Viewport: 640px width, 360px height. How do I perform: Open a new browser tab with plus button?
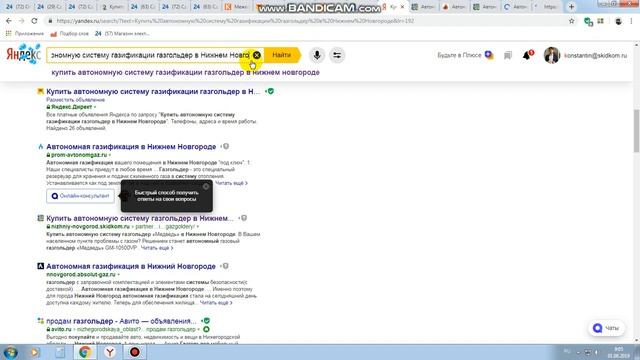tap(571, 7)
